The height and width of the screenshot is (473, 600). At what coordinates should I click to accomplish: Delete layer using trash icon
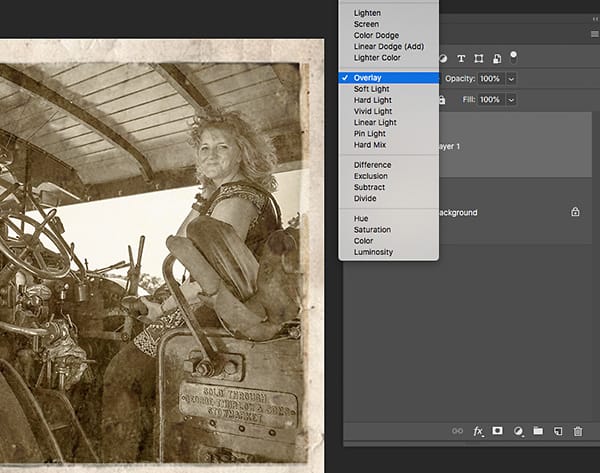click(x=577, y=431)
